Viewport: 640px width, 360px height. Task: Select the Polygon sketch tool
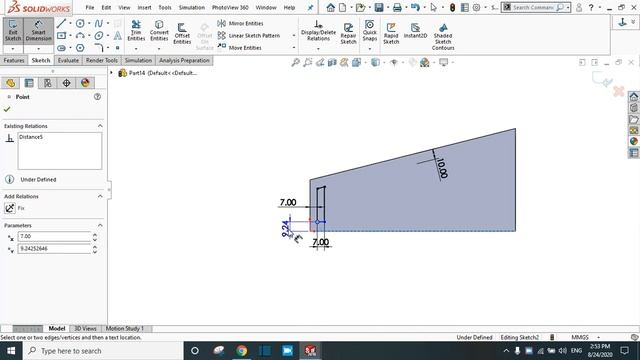pyautogui.click(x=80, y=48)
